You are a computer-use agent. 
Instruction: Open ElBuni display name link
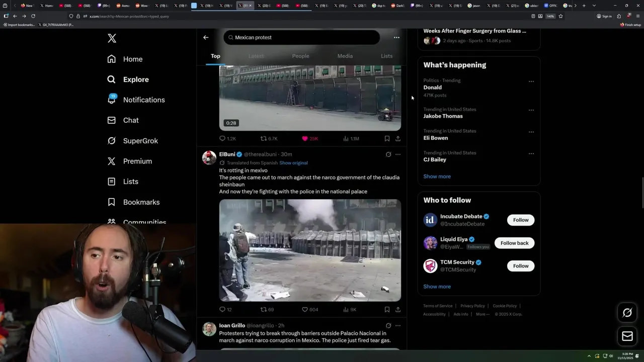227,154
